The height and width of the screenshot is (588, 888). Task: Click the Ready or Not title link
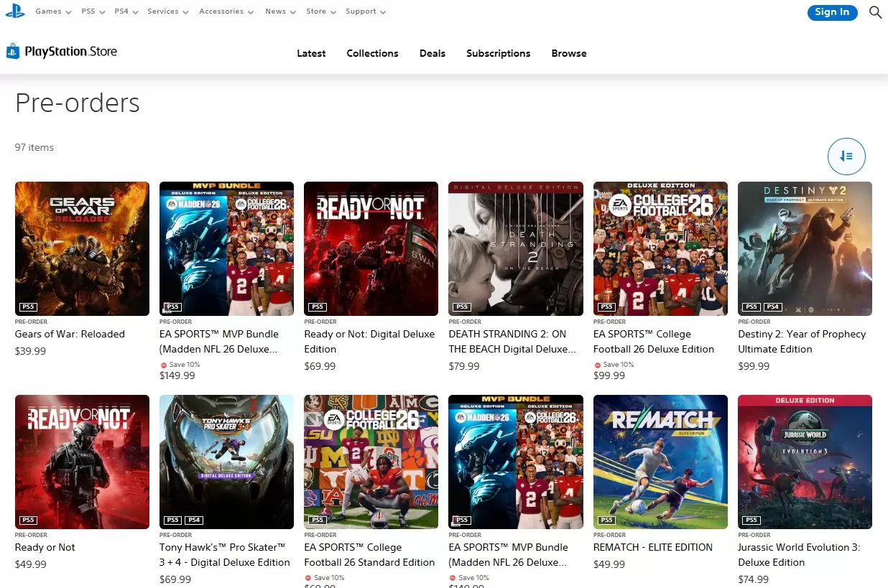click(x=45, y=547)
